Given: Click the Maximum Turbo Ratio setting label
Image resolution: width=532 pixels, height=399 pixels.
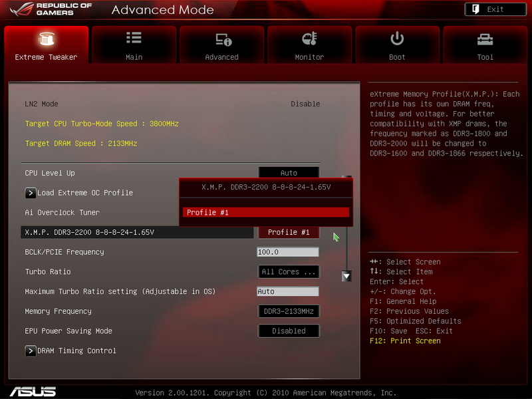Looking at the screenshot, I should [x=120, y=291].
